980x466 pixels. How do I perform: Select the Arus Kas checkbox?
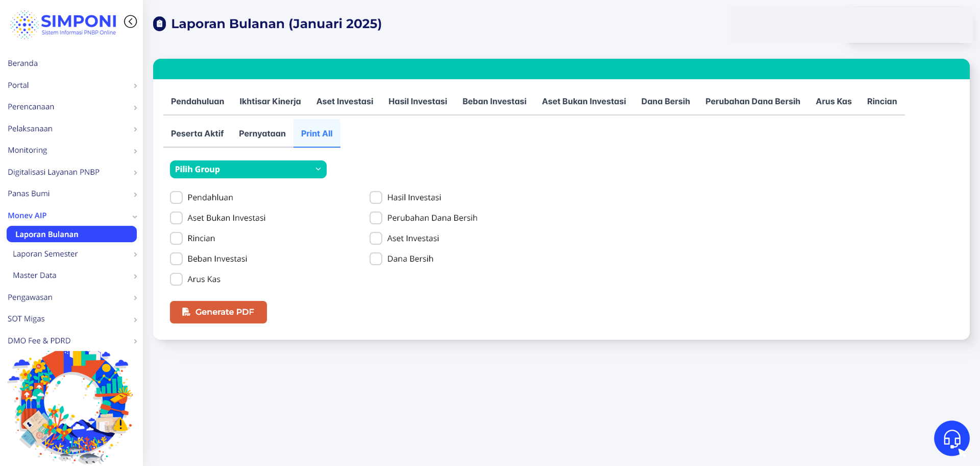[176, 279]
